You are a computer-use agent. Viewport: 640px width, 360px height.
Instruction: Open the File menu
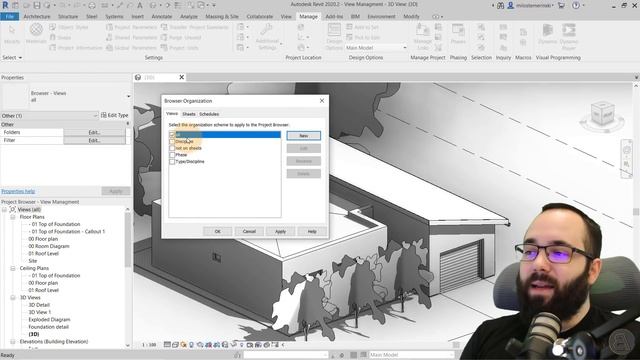click(x=9, y=16)
